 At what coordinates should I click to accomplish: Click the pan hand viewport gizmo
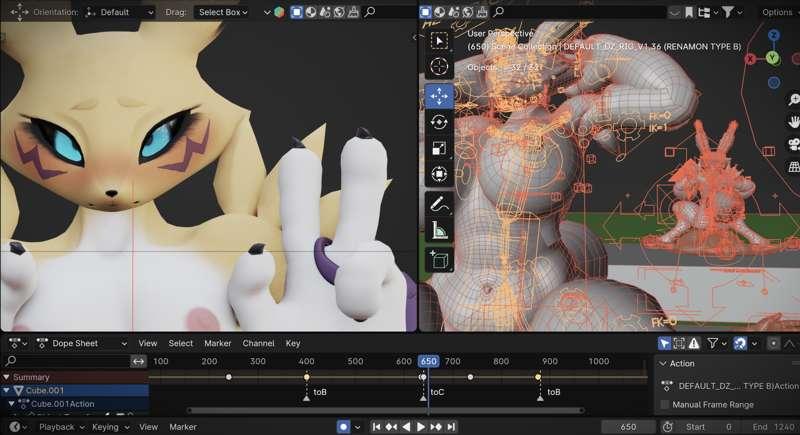[793, 122]
